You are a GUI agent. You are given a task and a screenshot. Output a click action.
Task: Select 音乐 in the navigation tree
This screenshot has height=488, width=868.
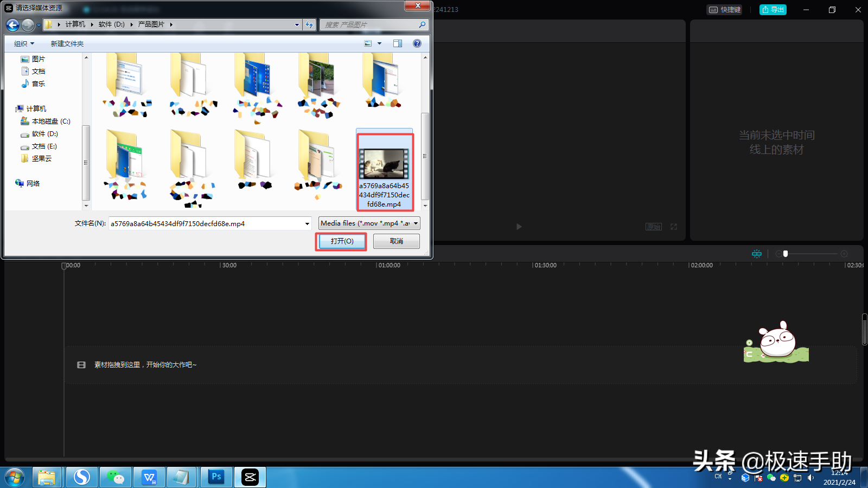39,84
